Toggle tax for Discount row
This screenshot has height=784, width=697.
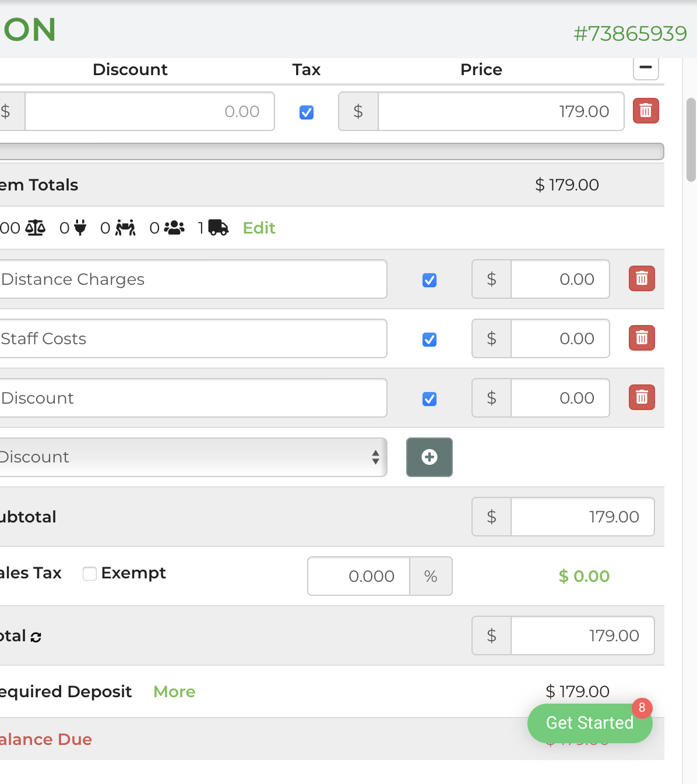pos(430,399)
